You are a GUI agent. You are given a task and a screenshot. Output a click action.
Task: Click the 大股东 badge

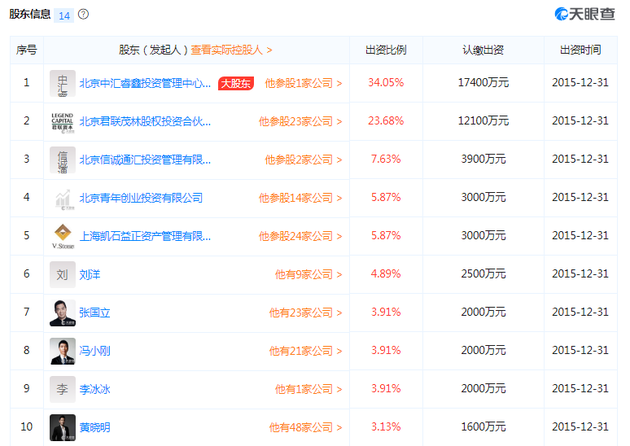click(236, 84)
